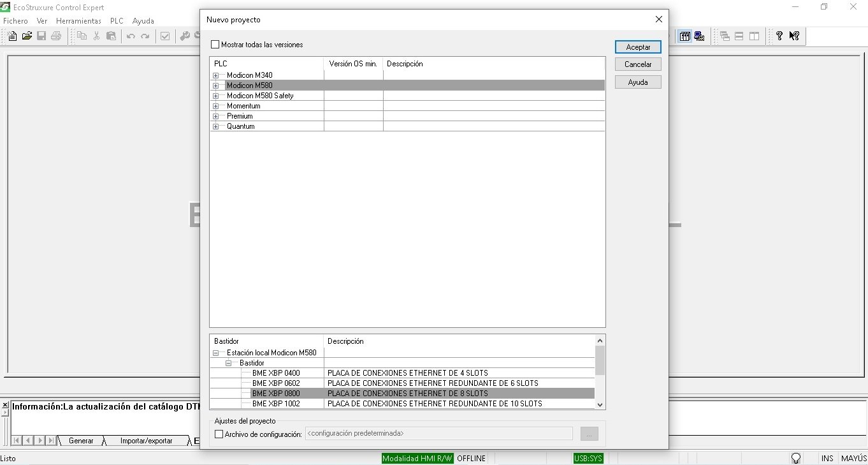Click the OFFLINE status bar entry
868x465 pixels.
click(x=472, y=458)
